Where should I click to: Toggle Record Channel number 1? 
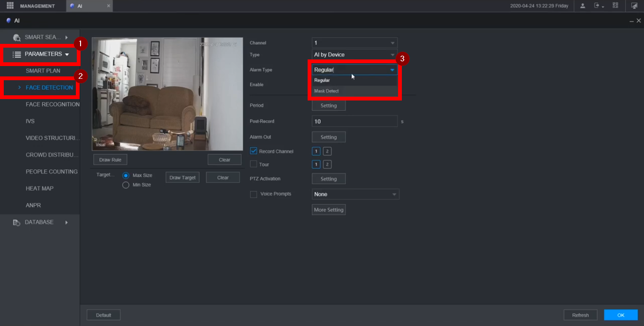(316, 151)
